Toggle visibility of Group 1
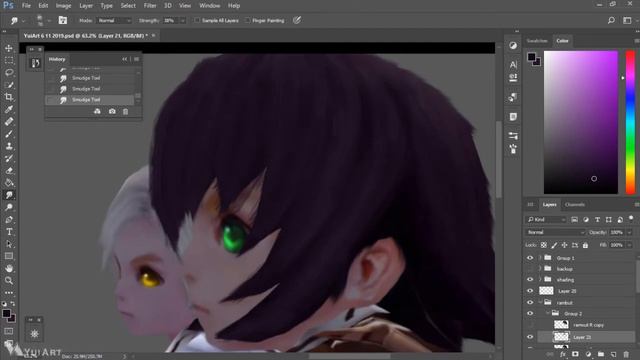 [x=530, y=258]
